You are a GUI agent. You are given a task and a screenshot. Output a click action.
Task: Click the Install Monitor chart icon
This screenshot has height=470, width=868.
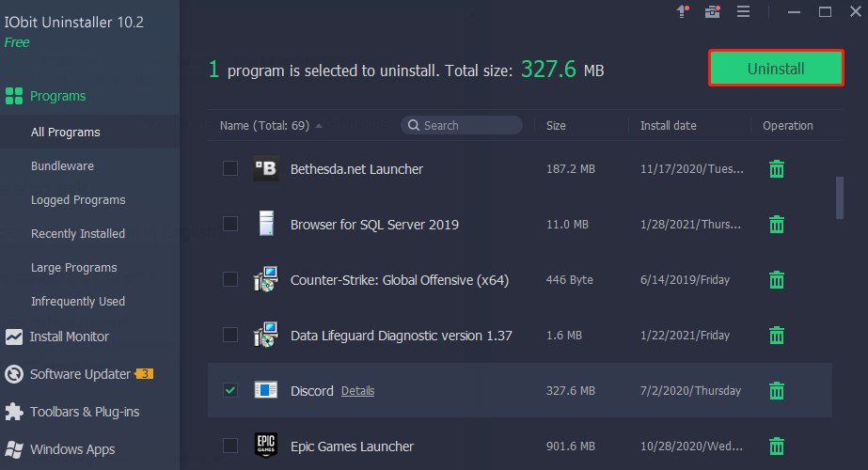[14, 337]
